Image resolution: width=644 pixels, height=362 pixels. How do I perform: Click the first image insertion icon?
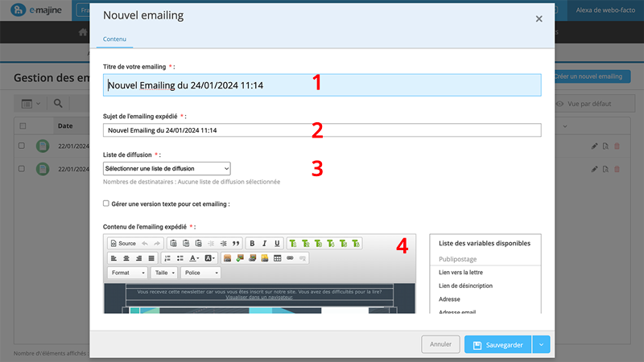coord(227,258)
